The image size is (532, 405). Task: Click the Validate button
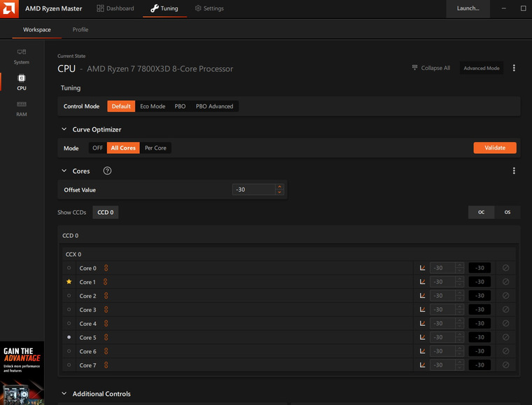click(x=495, y=148)
